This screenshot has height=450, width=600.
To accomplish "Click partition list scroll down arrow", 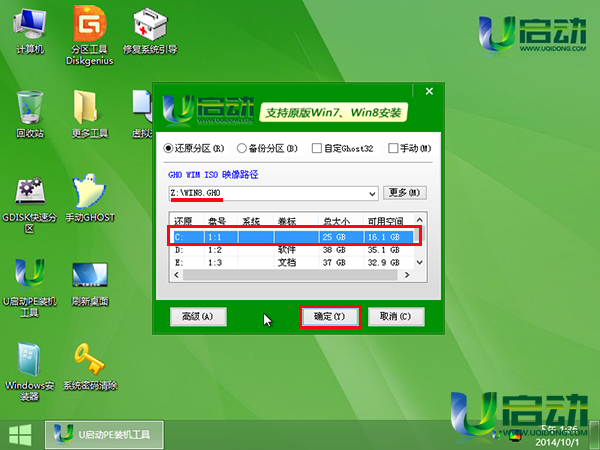I will 419,262.
